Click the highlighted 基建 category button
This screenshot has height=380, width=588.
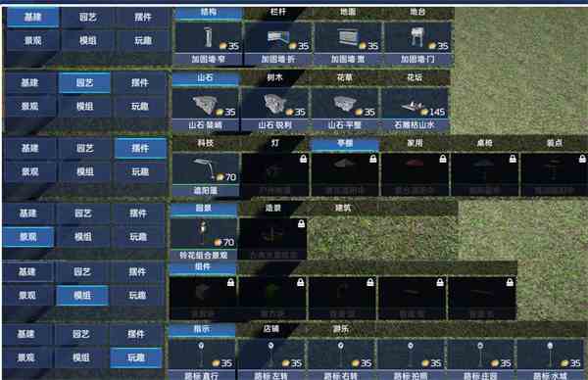[33, 18]
